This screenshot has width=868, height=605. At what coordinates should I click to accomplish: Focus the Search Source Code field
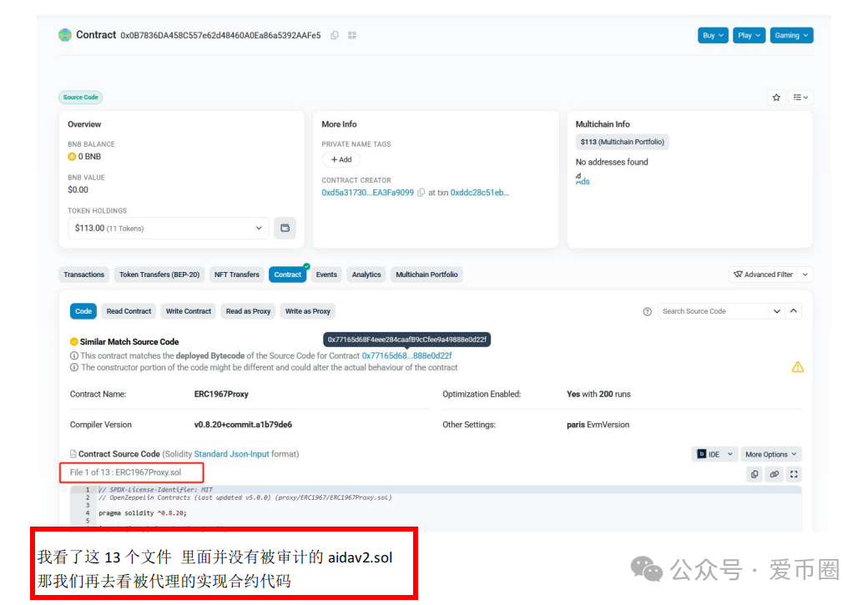coord(713,311)
